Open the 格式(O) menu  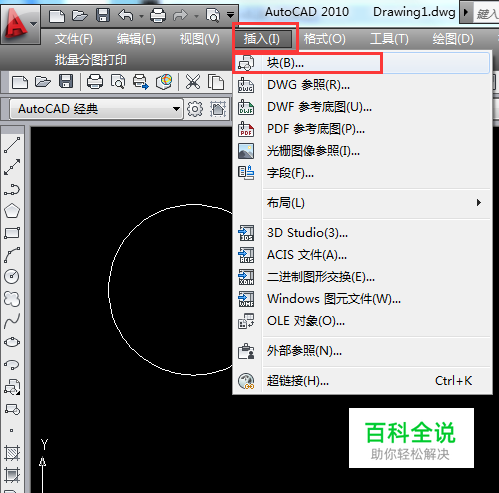point(325,39)
